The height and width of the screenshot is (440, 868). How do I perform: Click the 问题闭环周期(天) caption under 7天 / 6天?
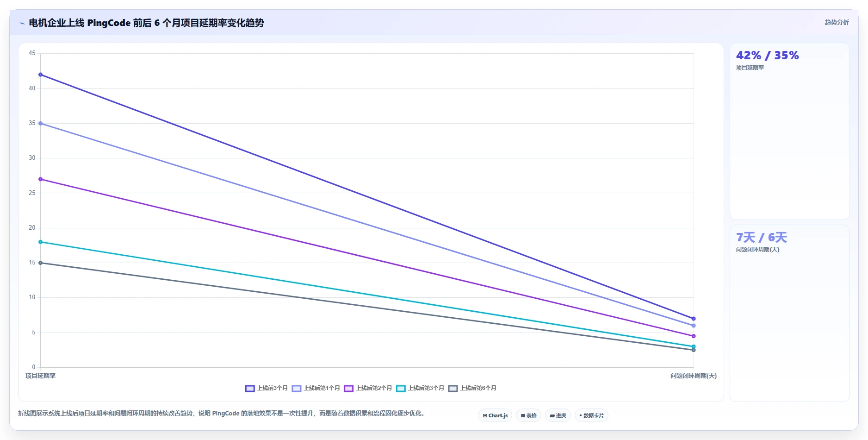757,250
